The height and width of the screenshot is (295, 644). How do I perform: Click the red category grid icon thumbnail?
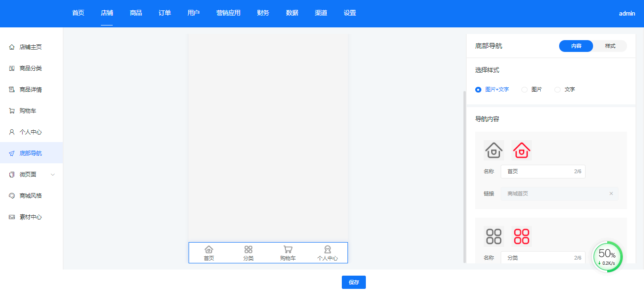(521, 236)
